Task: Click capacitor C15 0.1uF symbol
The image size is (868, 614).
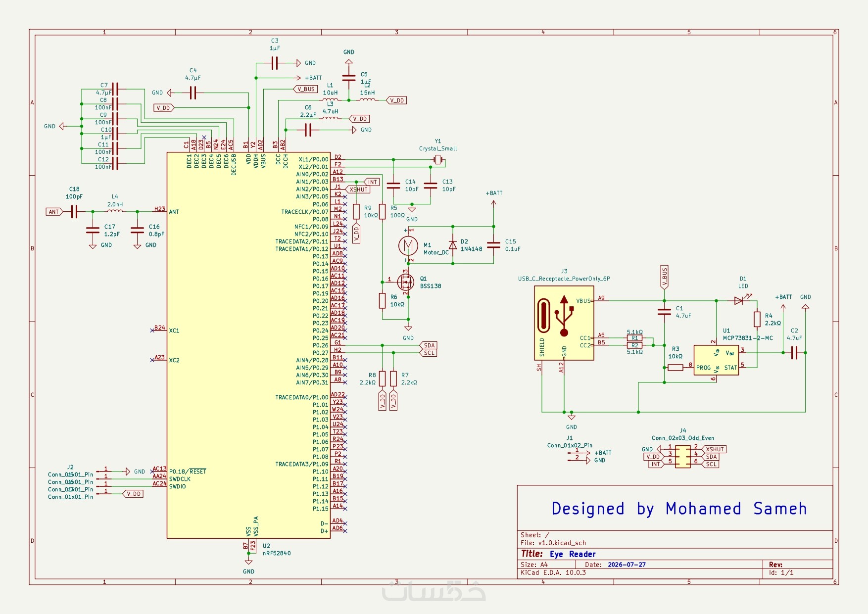Action: point(493,245)
